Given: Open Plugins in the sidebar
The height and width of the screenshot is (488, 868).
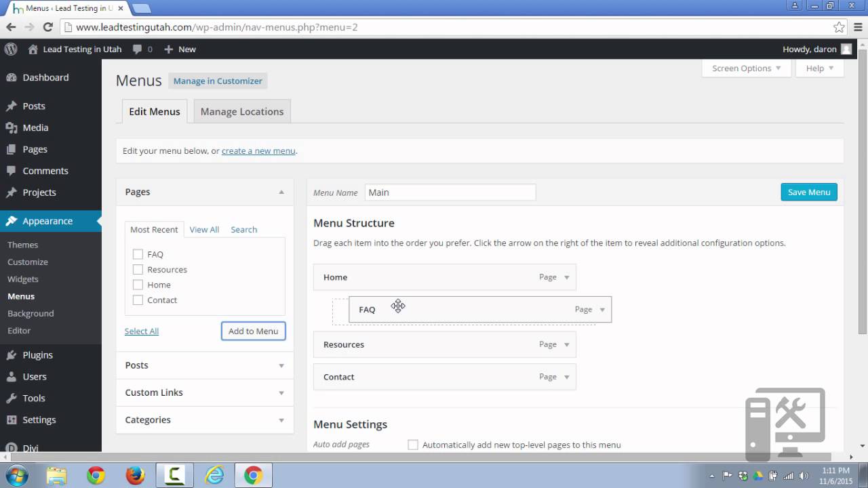Looking at the screenshot, I should coord(37,354).
